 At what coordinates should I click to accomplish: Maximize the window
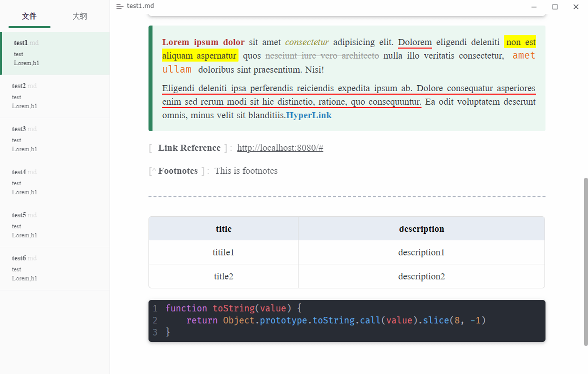(x=554, y=7)
